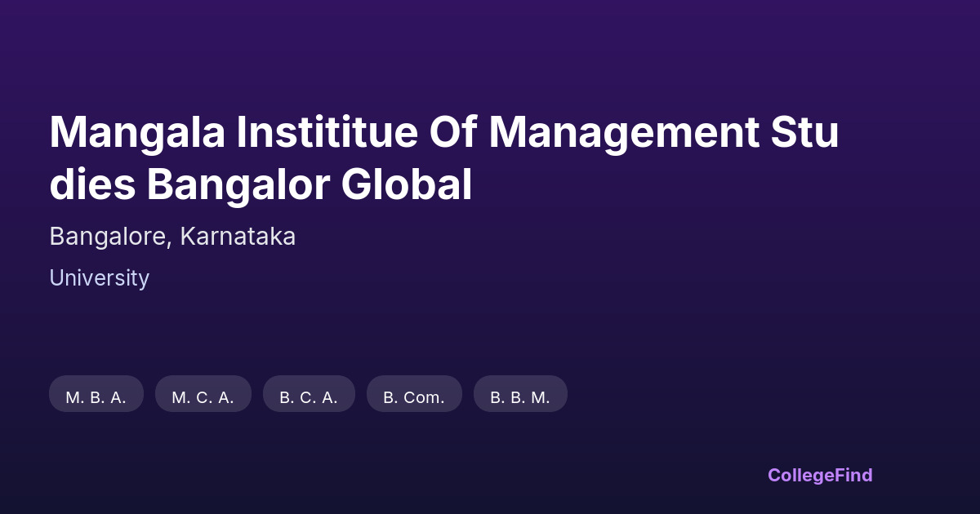Click the word dies on second title line
This screenshot has height=514, width=980.
pyautogui.click(x=92, y=185)
